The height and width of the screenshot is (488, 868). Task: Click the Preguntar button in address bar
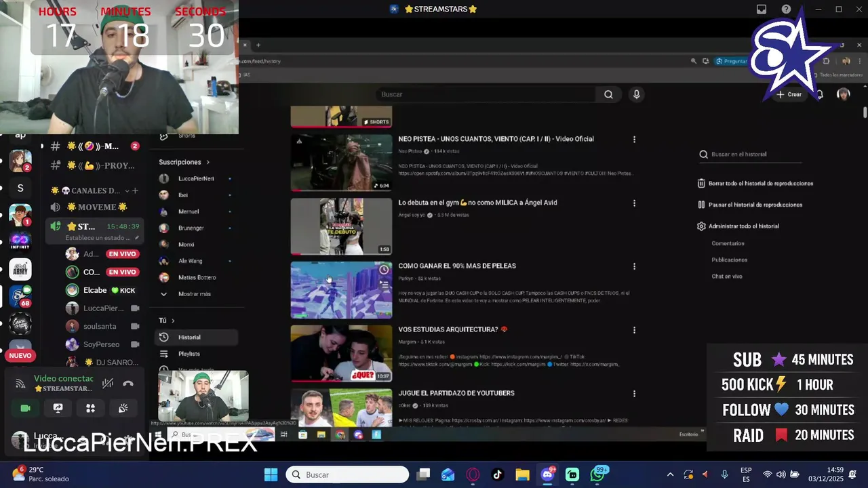coord(731,61)
